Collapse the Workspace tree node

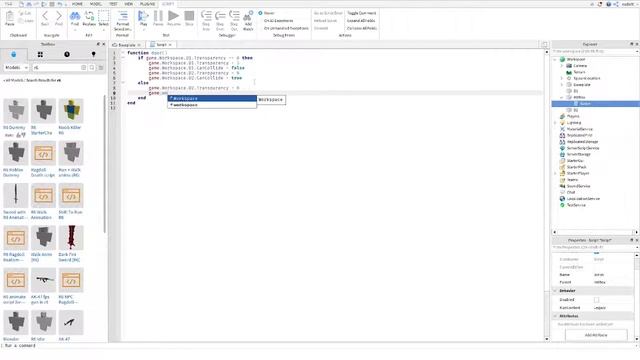(555, 60)
